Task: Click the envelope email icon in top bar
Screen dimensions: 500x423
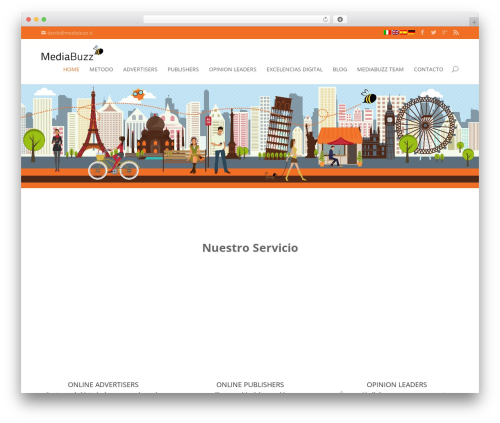Action: pos(43,33)
